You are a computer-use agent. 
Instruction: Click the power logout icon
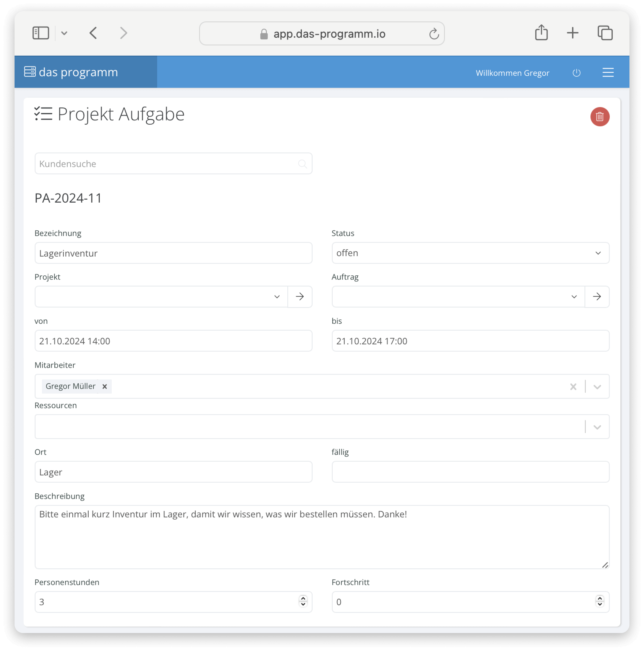click(576, 73)
